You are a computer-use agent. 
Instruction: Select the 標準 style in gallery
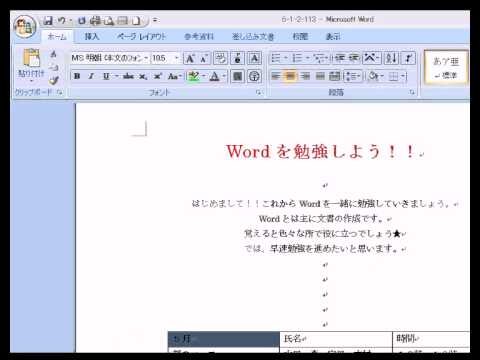tap(446, 67)
